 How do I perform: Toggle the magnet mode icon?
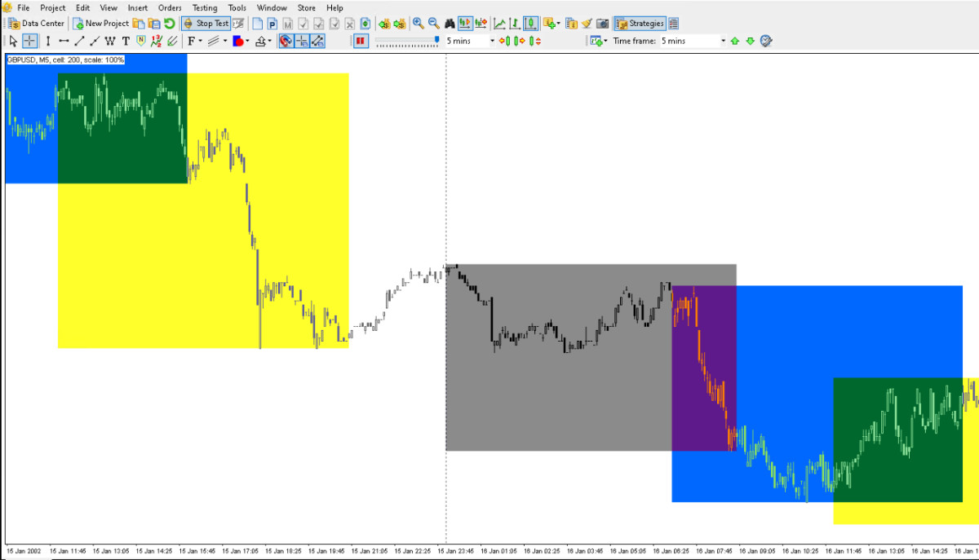pyautogui.click(x=286, y=41)
